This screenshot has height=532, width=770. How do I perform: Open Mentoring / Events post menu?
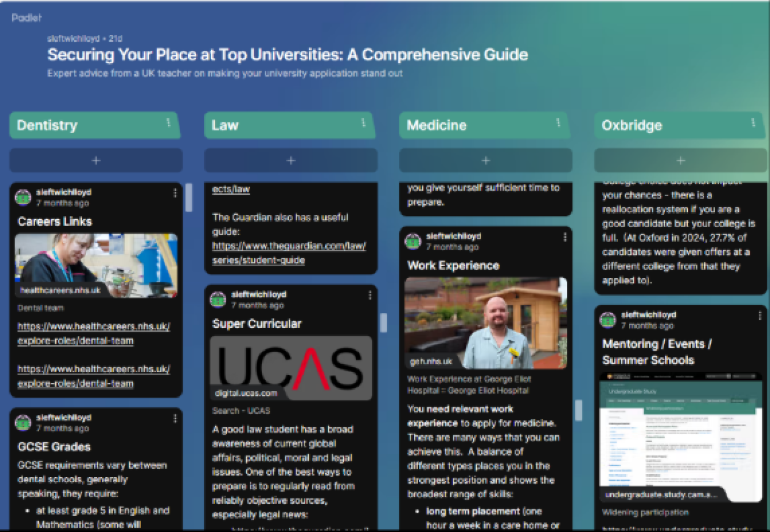(760, 316)
